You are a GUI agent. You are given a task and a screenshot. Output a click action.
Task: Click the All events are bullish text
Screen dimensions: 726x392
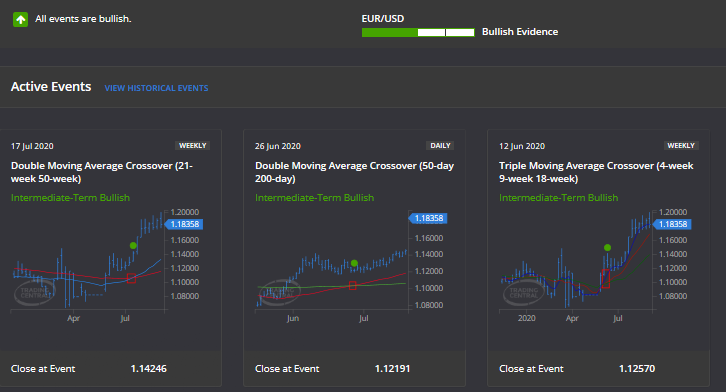click(83, 19)
